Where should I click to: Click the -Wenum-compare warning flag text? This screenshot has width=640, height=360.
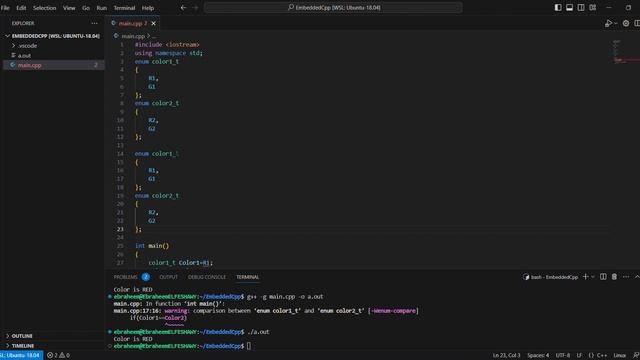(393, 311)
